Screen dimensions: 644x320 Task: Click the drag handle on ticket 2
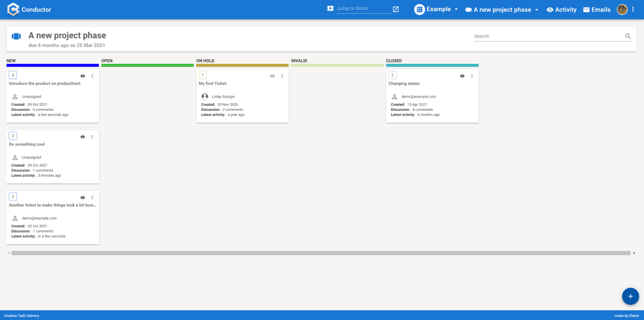[472, 76]
